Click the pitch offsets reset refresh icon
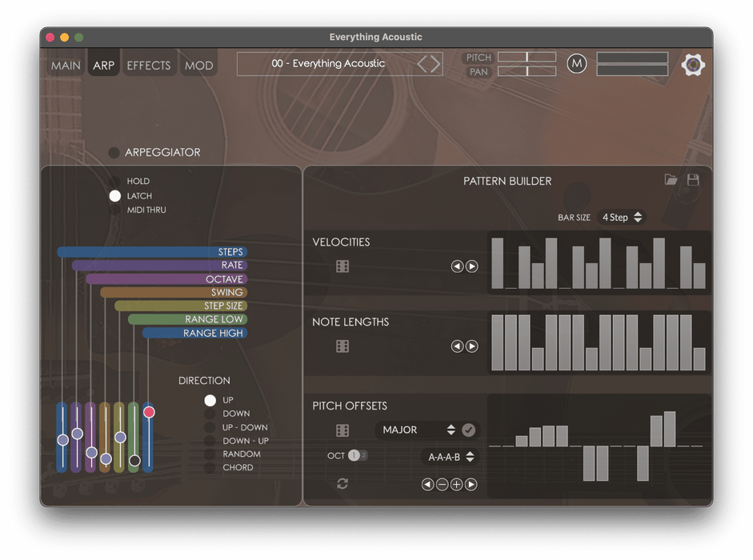This screenshot has height=560, width=753. pyautogui.click(x=342, y=484)
